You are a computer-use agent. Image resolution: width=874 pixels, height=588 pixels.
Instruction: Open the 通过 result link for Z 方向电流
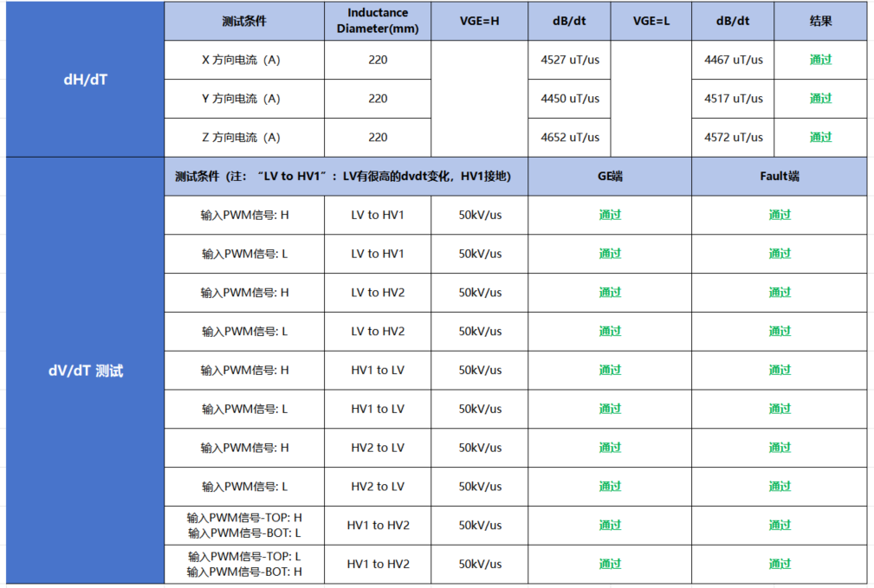820,137
